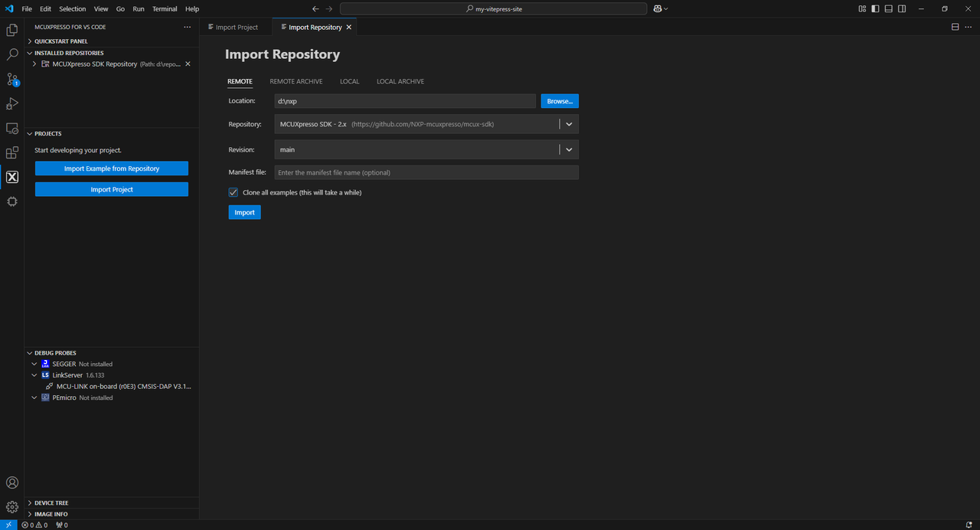Expand the Quickstart Panel section

click(x=60, y=41)
